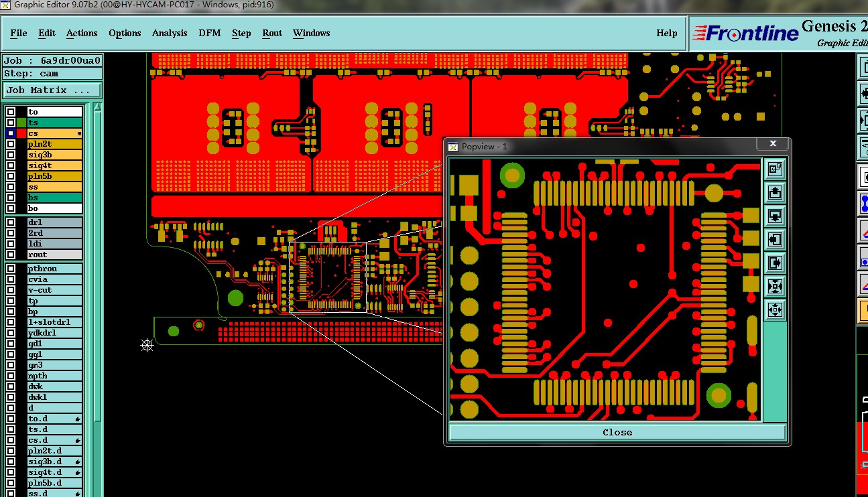Click the hand marker on the sig4t.d layer
The width and height of the screenshot is (868, 497).
(78, 472)
